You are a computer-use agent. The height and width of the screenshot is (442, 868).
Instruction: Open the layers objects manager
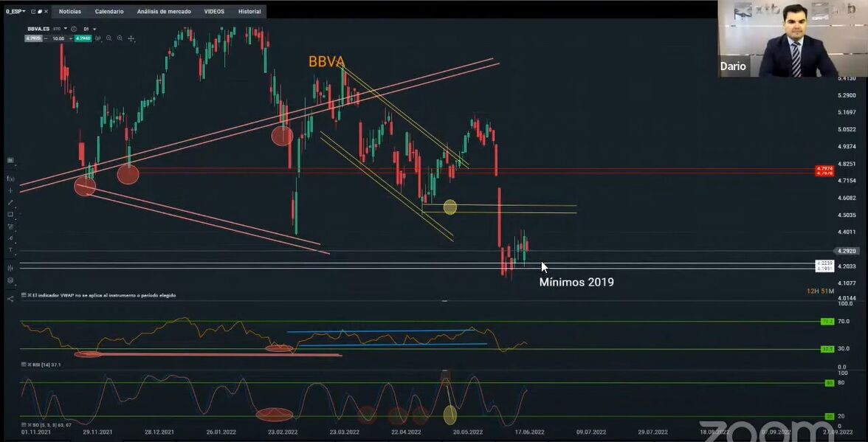(10, 280)
